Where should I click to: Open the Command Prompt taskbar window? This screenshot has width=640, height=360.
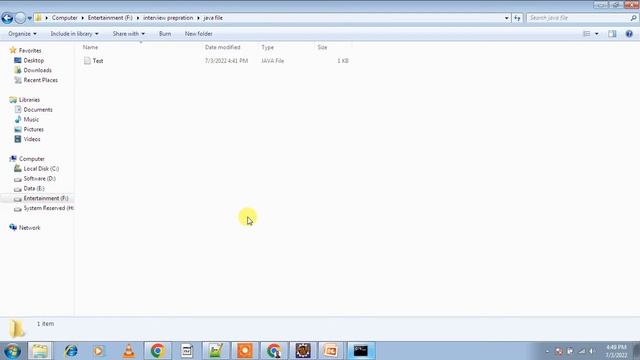point(361,351)
